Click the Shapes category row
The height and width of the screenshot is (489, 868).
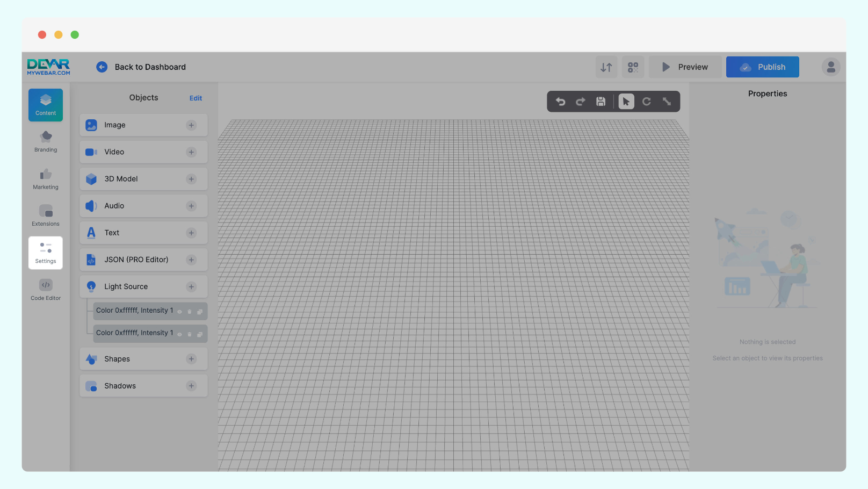click(x=143, y=359)
